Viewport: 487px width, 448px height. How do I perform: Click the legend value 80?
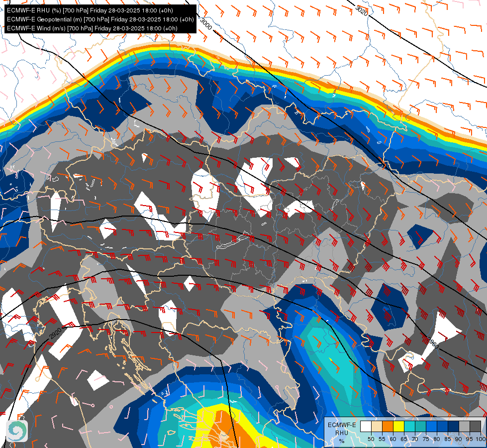point(437,439)
